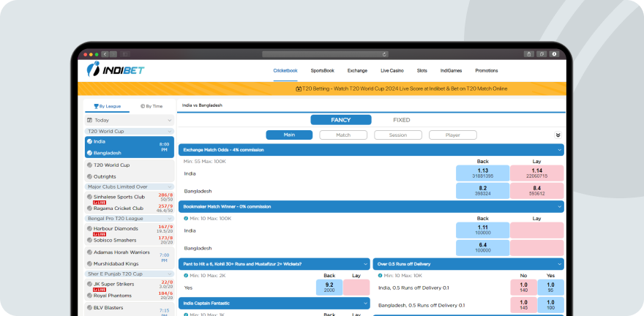Select the By League tab
644x316 pixels.
point(107,106)
